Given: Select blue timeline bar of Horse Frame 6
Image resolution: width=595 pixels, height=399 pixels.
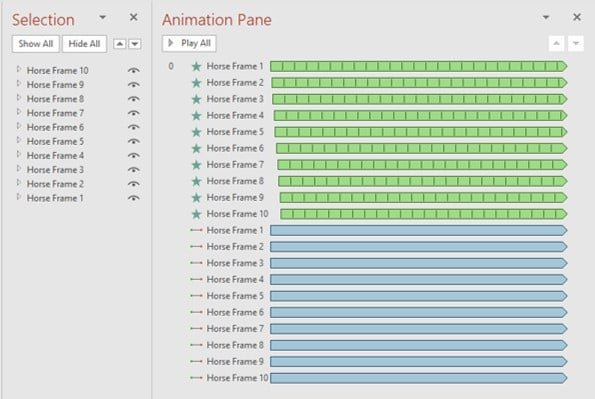Looking at the screenshot, I should (419, 312).
